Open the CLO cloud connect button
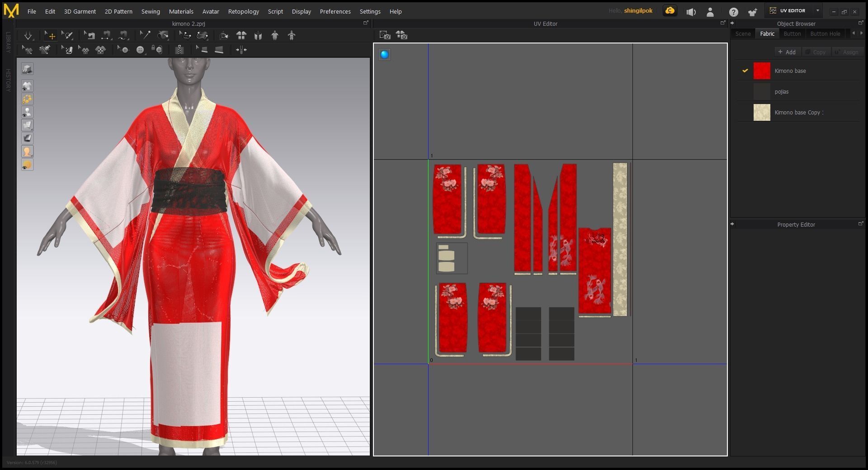The height and width of the screenshot is (470, 868). click(670, 11)
